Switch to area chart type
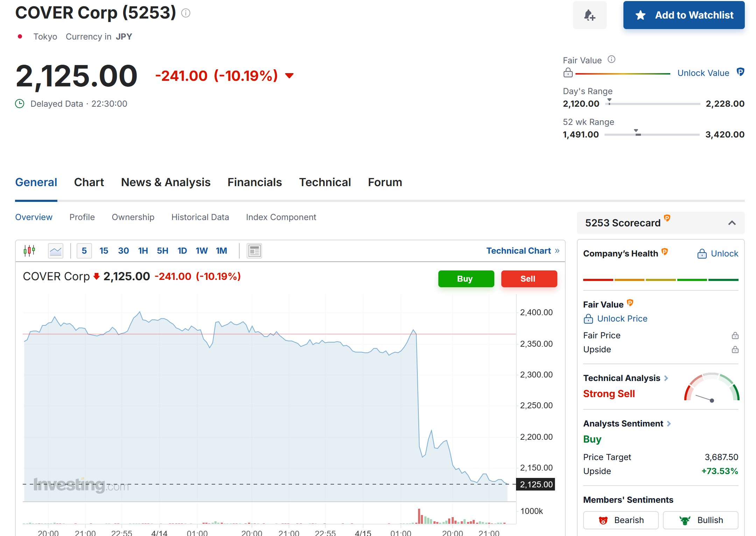Screen dimensions: 756x536 56,251
